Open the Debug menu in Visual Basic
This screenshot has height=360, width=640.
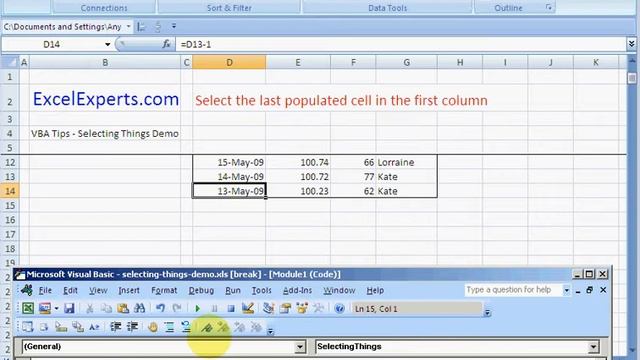point(201,290)
